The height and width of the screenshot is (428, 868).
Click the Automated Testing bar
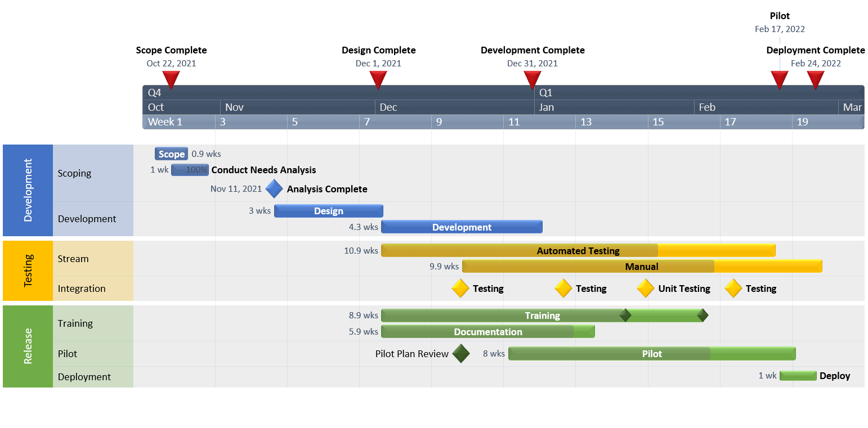click(x=578, y=250)
